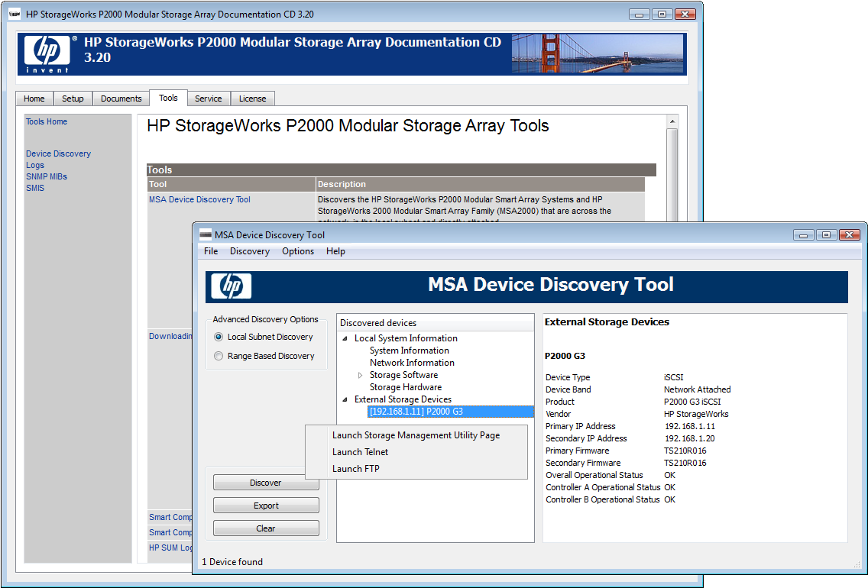Click the Controller B Operational Status label

[602, 499]
